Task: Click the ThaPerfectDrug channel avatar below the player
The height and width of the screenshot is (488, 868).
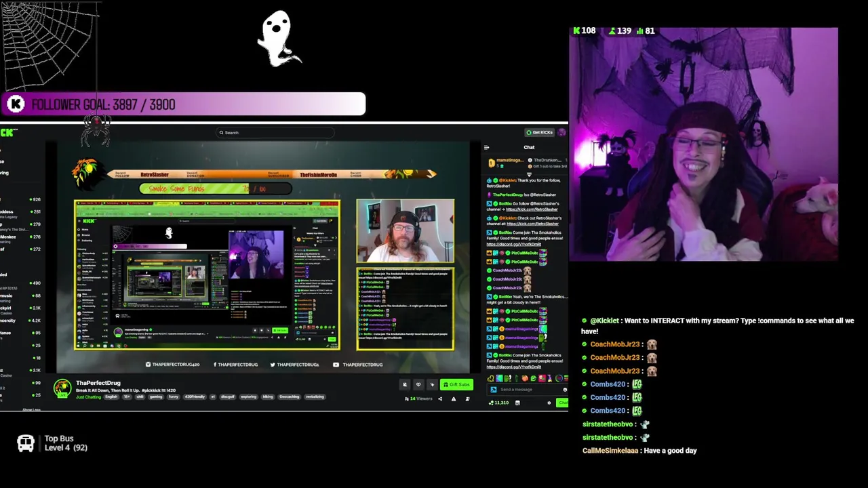Action: pos(62,387)
